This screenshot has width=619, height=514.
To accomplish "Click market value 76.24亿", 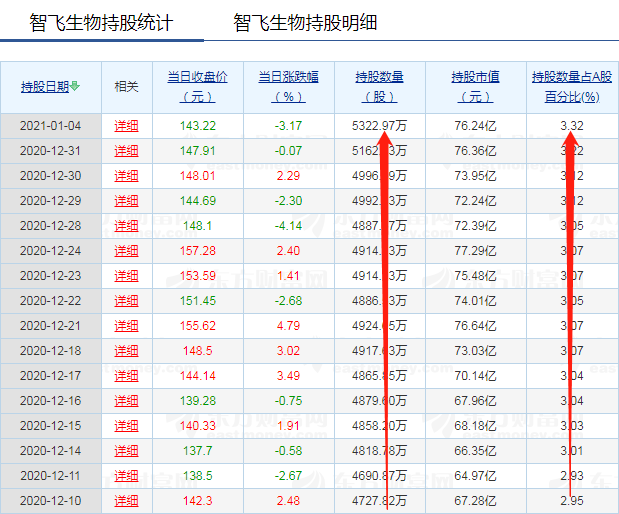I will (x=475, y=126).
